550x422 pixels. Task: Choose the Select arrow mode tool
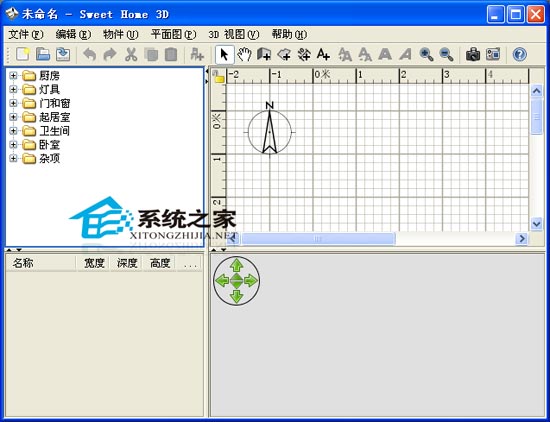click(x=224, y=55)
